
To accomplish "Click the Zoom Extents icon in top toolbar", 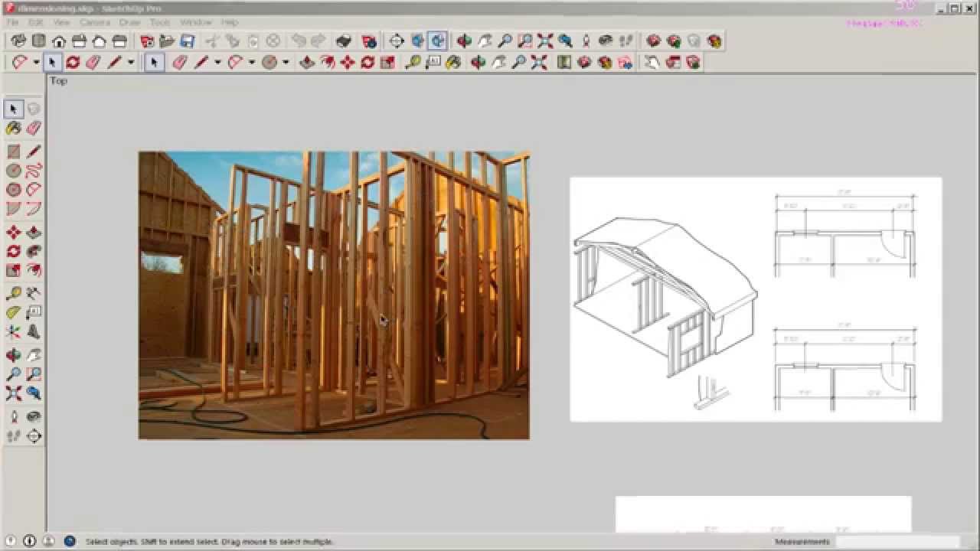I will pyautogui.click(x=545, y=41).
